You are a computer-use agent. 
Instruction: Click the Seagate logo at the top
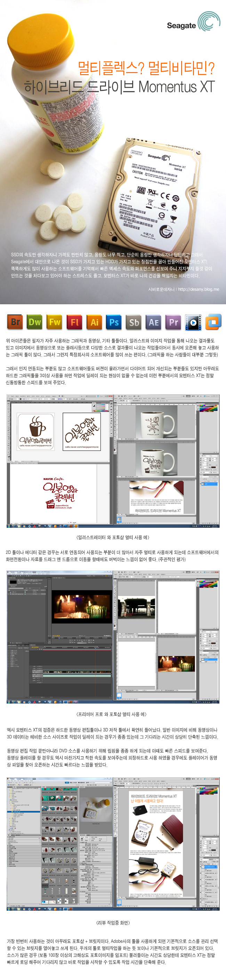[193, 22]
